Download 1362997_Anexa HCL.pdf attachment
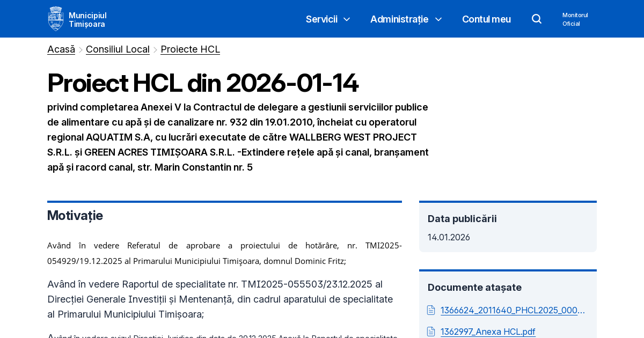Viewport: 644px width, 338px height. (488, 332)
